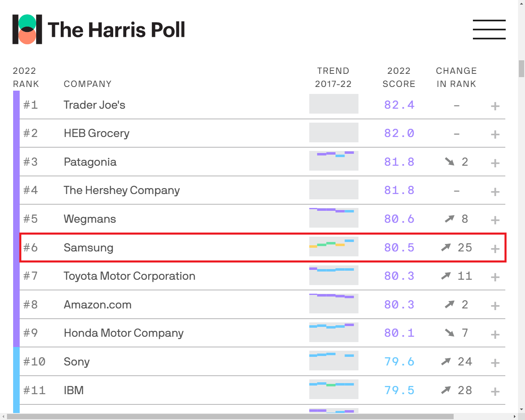Select company name Toyota Motor Corporation
525x420 pixels.
pyautogui.click(x=130, y=276)
